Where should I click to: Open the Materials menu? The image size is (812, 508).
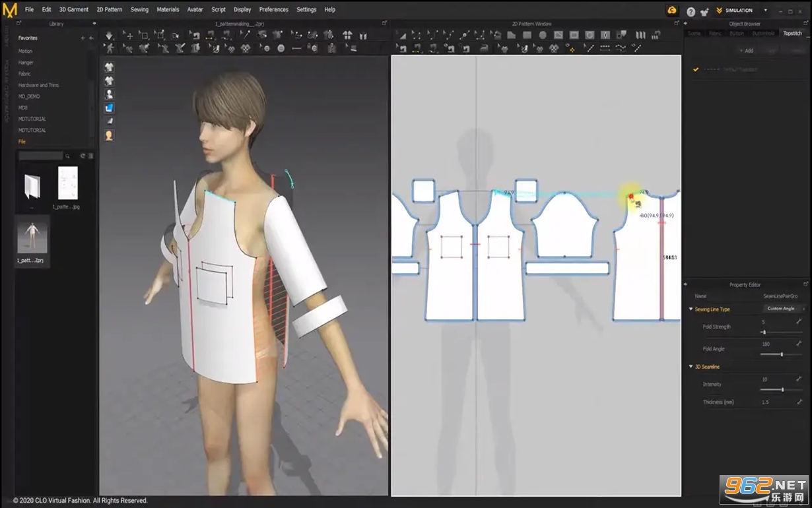(x=168, y=9)
